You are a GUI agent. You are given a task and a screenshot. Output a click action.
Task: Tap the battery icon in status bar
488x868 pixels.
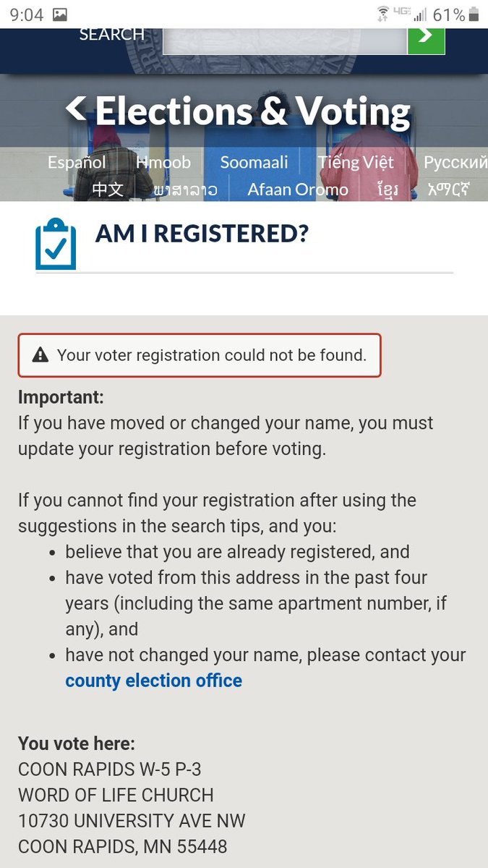pos(474,14)
